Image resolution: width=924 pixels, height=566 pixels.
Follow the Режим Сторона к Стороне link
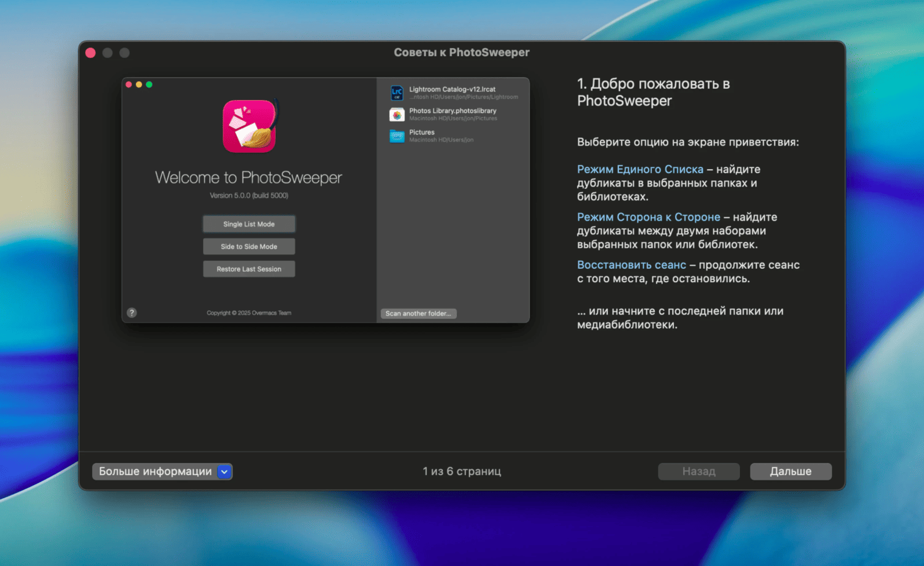pos(648,217)
